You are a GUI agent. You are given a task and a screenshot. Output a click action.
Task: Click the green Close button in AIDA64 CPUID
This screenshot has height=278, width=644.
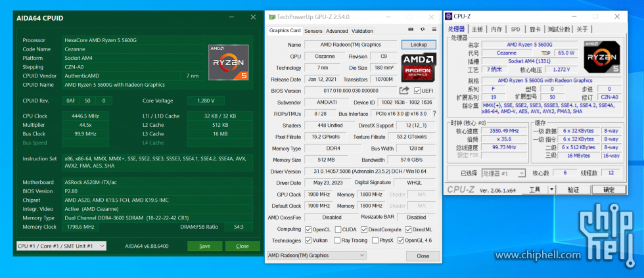tap(242, 246)
